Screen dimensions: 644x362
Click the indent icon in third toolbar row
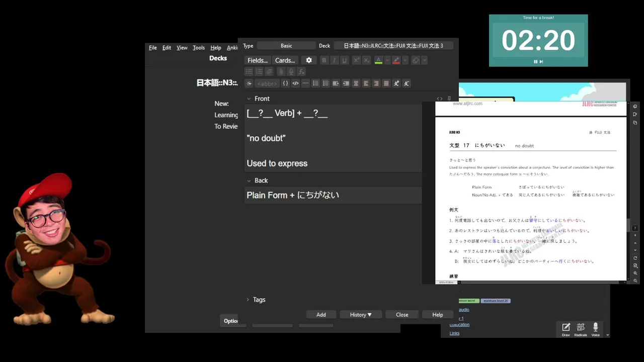336,83
